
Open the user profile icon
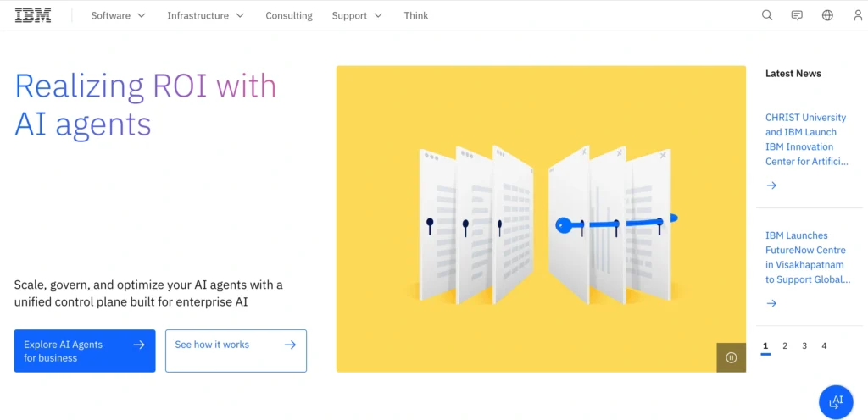point(858,15)
